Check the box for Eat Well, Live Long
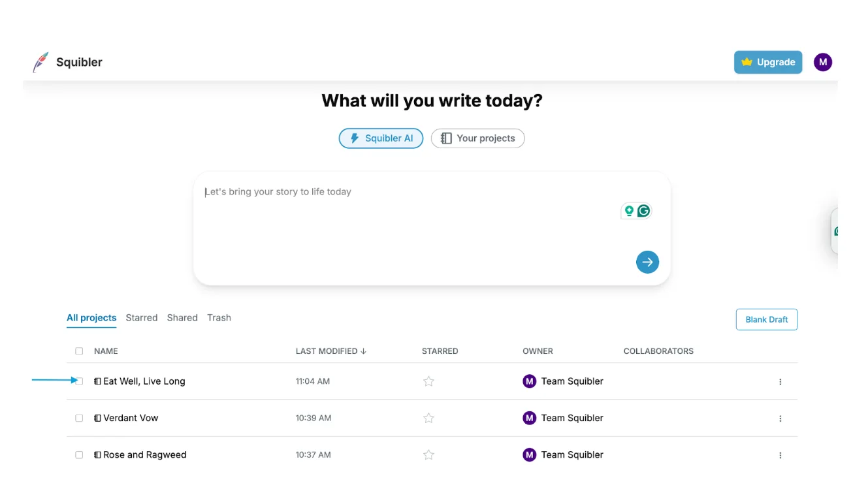The width and height of the screenshot is (853, 504). 79,381
